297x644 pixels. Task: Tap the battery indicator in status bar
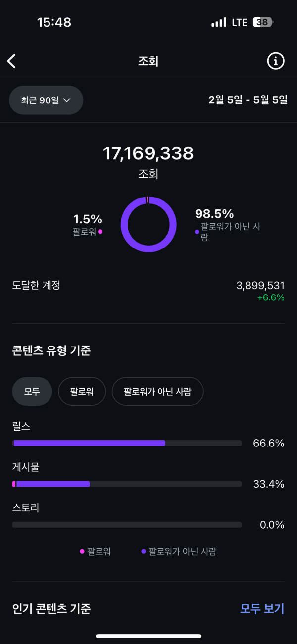(x=263, y=22)
